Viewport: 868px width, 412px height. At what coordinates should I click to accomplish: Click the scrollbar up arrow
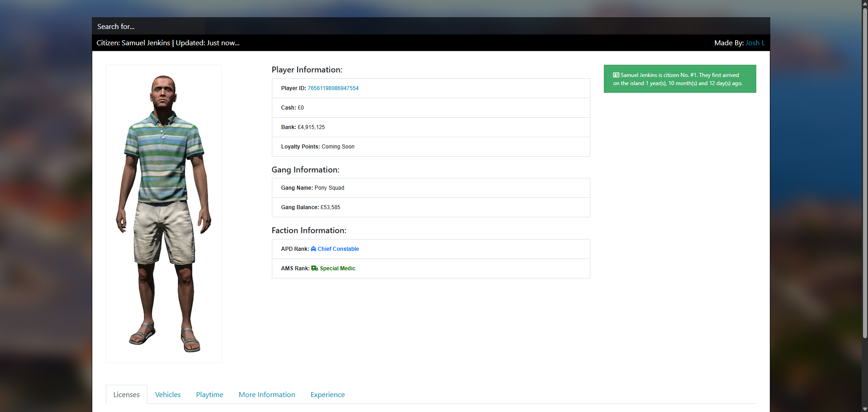(x=865, y=3)
